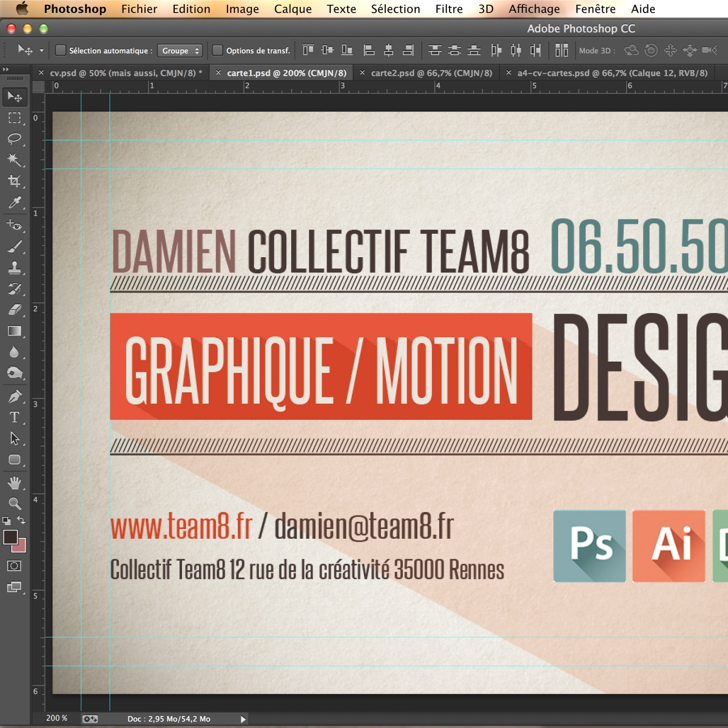The width and height of the screenshot is (728, 728).
Task: Select the Gradient tool
Action: pyautogui.click(x=15, y=331)
